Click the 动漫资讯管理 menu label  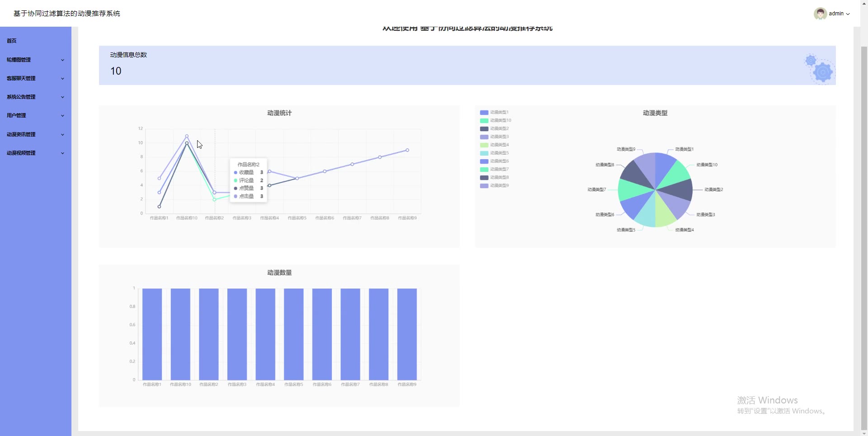click(x=21, y=134)
